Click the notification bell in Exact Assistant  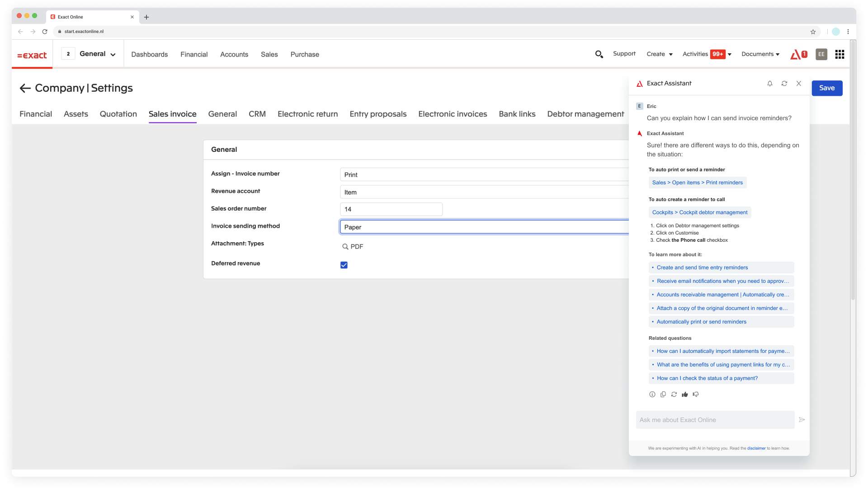pyautogui.click(x=770, y=84)
